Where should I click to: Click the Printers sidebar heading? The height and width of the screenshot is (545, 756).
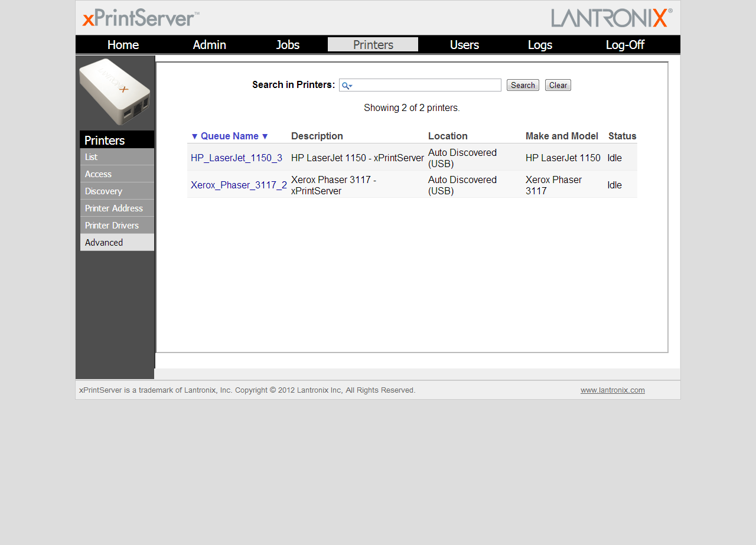point(117,140)
